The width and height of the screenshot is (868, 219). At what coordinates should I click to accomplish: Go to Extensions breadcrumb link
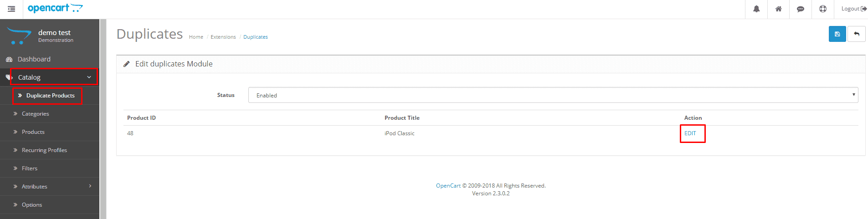coord(223,37)
